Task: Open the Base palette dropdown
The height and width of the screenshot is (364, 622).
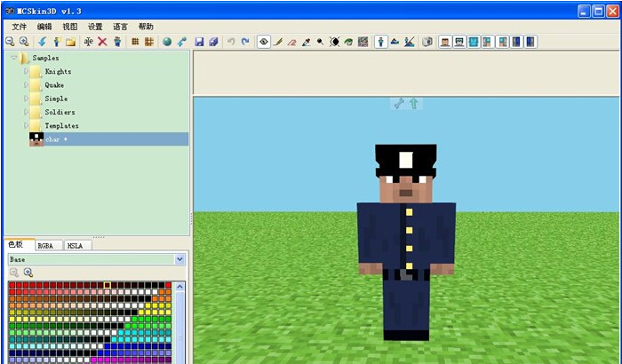Action: pos(180,259)
